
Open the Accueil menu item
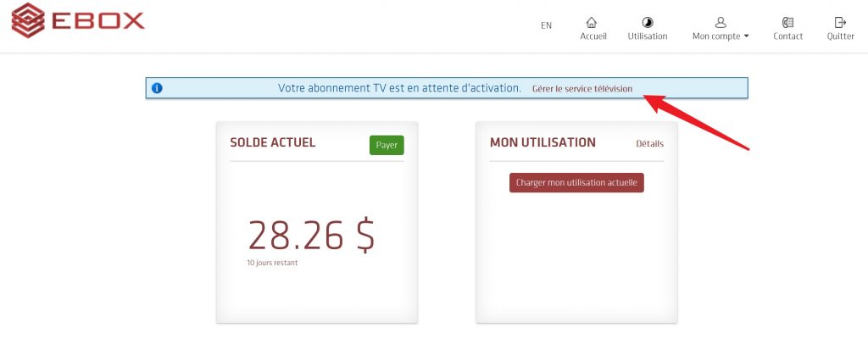[x=593, y=36]
